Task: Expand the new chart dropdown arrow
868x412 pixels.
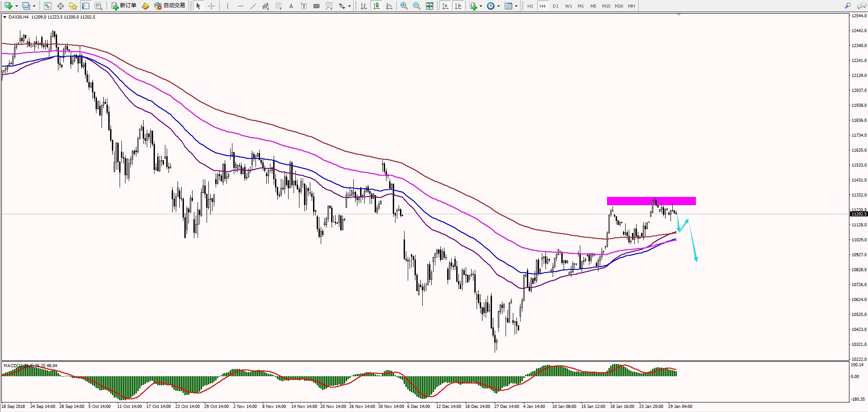Action: [16, 6]
